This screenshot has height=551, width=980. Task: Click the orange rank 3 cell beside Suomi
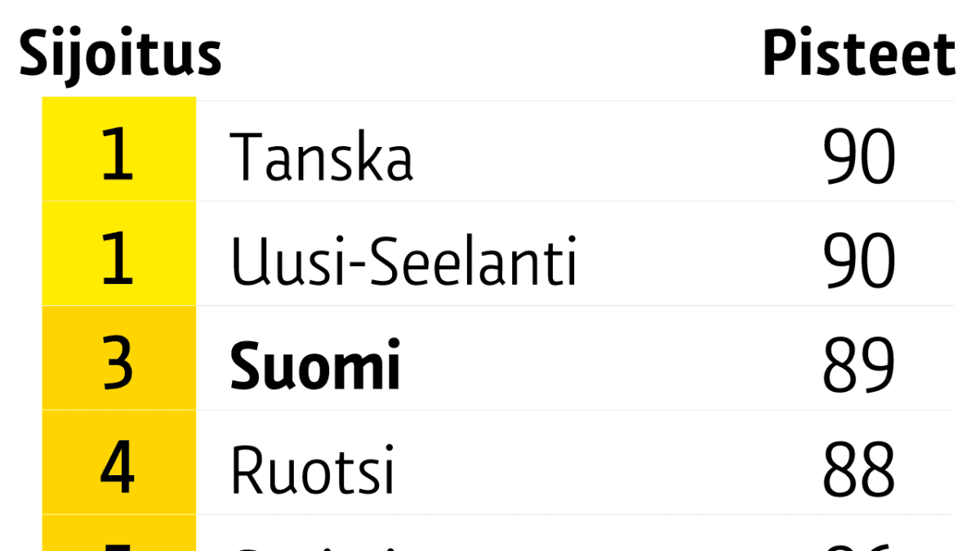click(119, 358)
